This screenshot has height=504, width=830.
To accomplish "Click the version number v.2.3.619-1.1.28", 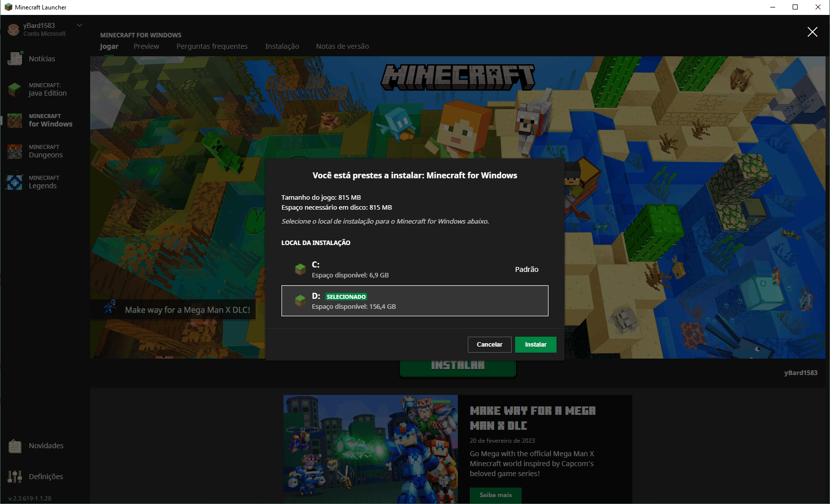I will click(x=30, y=498).
